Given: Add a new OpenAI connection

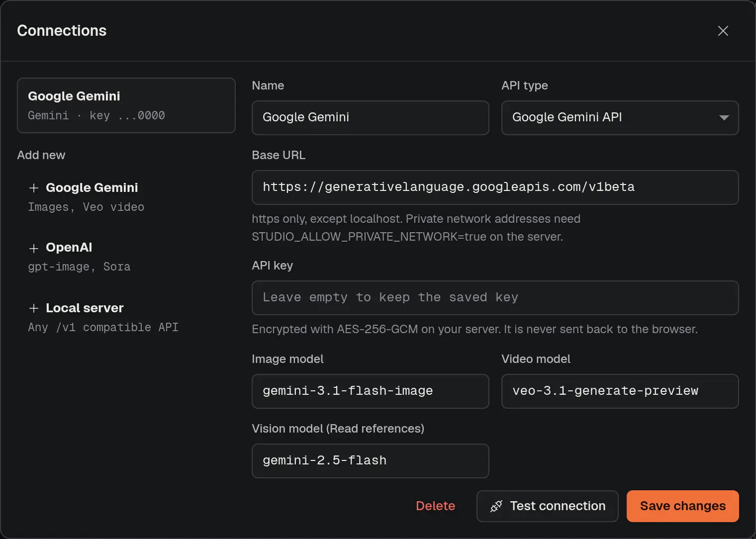Looking at the screenshot, I should [126, 257].
